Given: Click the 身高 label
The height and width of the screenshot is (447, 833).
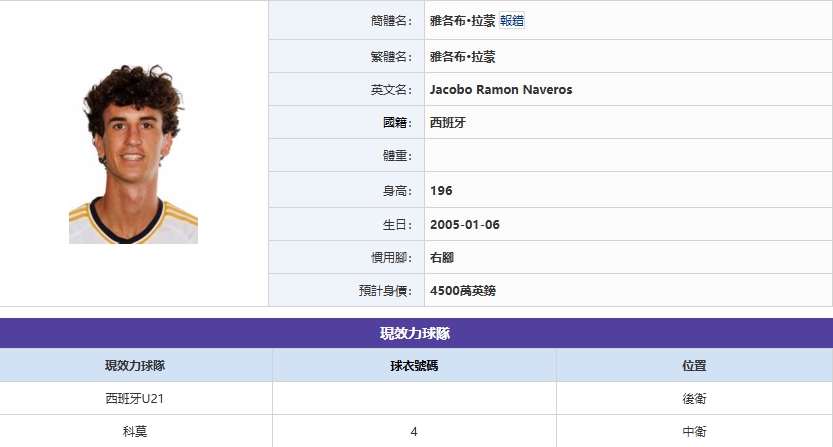Looking at the screenshot, I should 397,191.
